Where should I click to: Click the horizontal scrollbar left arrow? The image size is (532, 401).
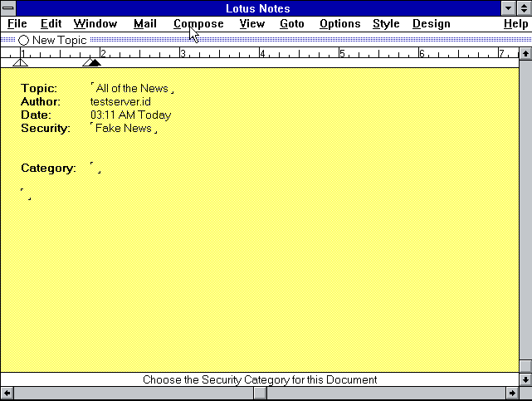click(x=7, y=394)
